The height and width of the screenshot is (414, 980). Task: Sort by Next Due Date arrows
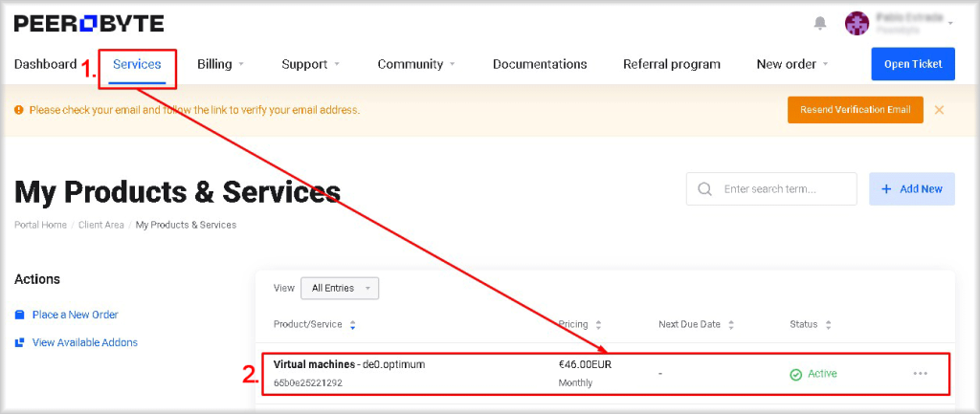(x=731, y=325)
